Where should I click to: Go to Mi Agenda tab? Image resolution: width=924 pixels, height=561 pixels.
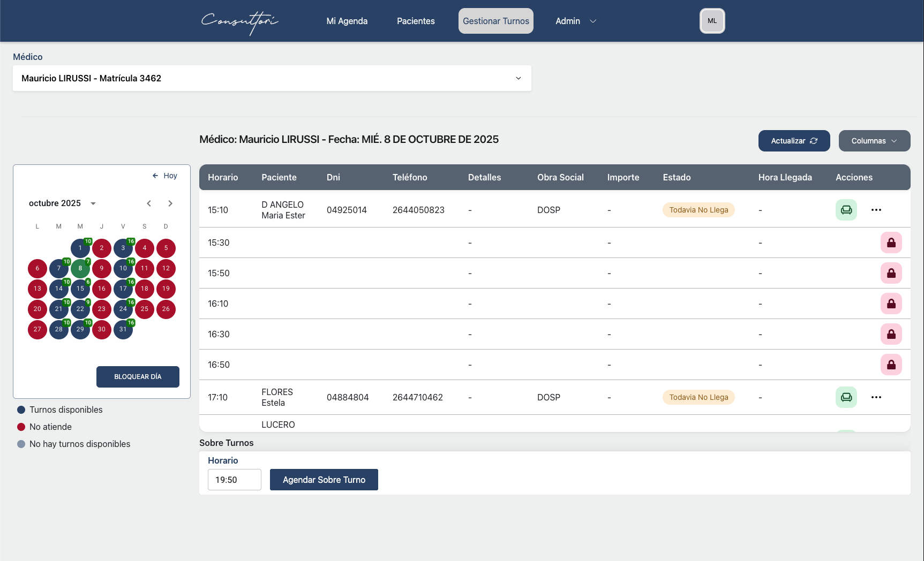(347, 21)
